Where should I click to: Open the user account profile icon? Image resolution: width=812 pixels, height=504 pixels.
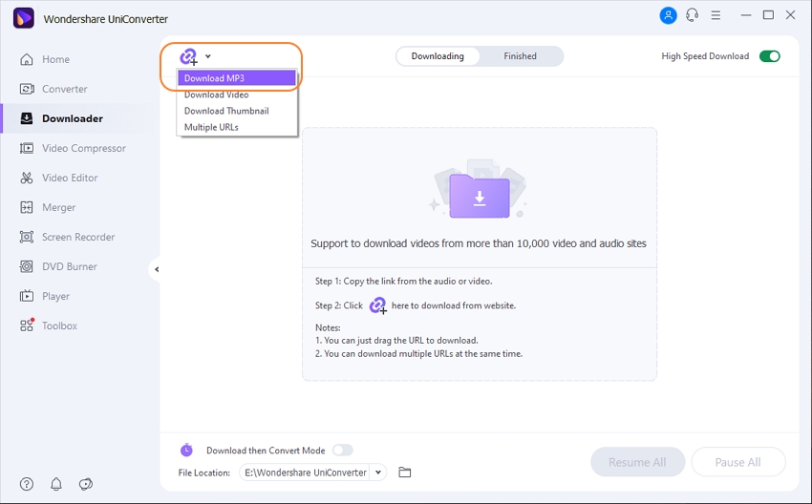point(668,15)
